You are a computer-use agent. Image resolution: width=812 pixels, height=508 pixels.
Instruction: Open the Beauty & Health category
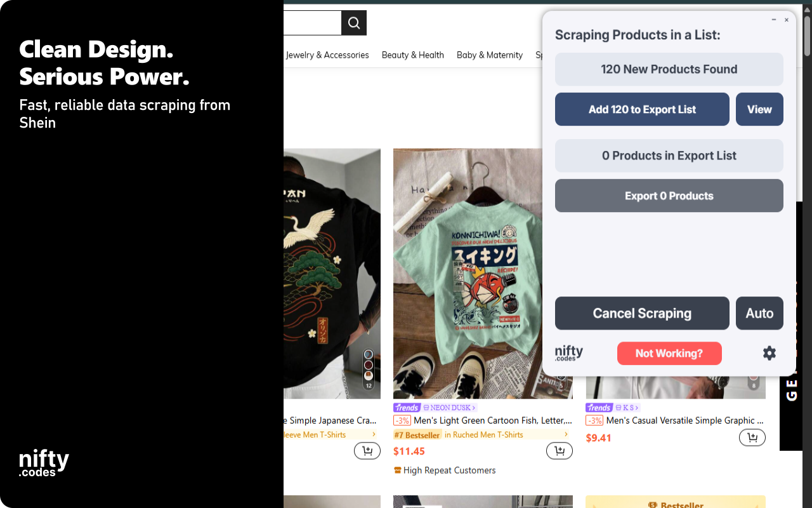pyautogui.click(x=412, y=55)
